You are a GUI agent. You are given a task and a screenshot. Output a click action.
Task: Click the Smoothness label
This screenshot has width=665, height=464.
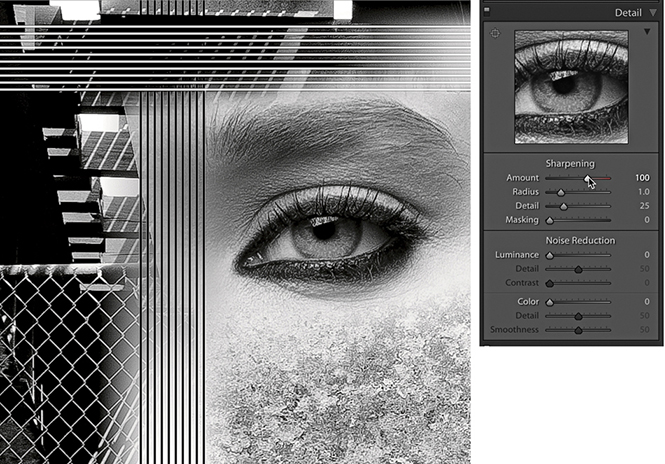pos(514,330)
